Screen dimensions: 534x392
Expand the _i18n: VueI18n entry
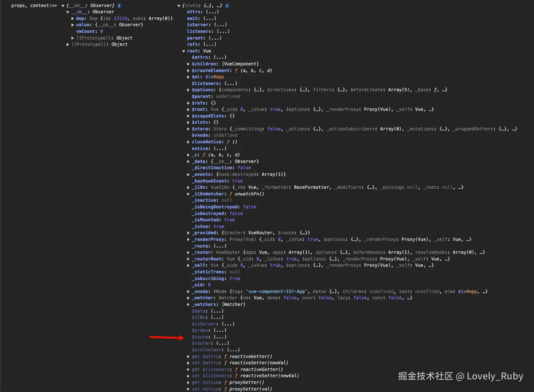[188, 188]
